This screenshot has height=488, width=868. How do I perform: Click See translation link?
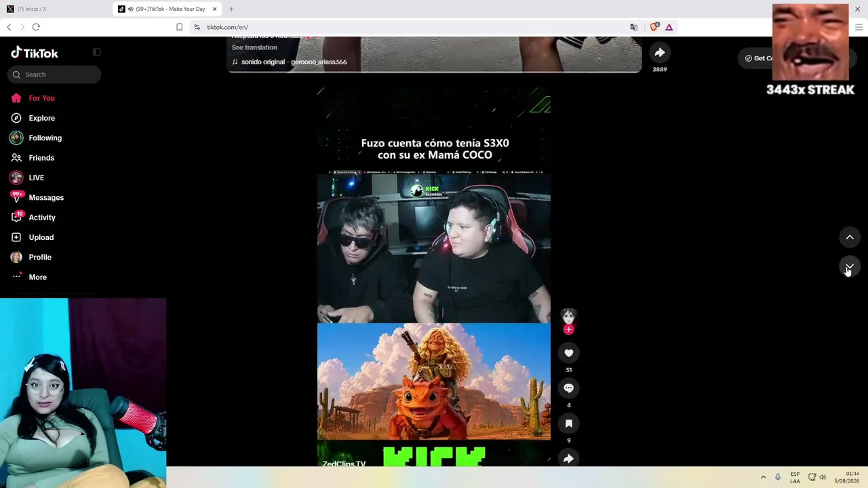coord(254,47)
